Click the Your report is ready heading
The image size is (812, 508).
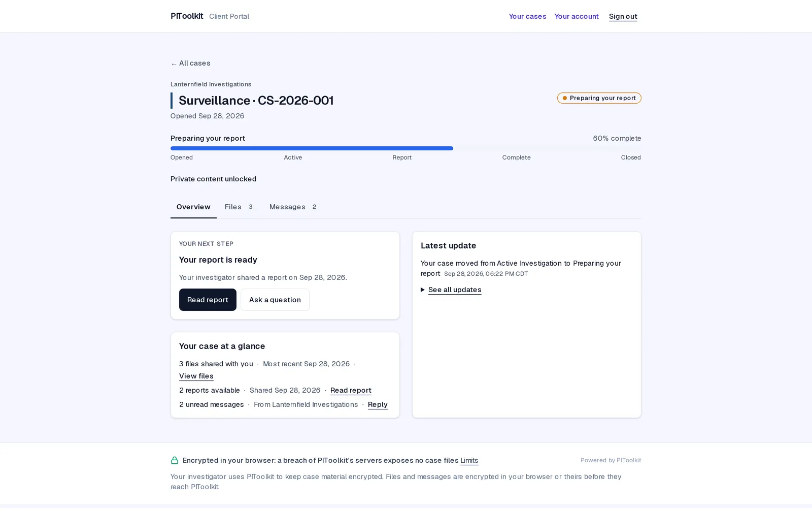tap(218, 260)
